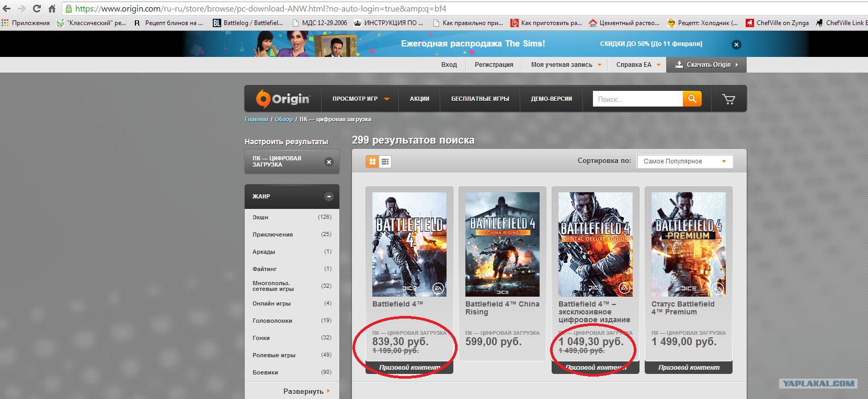Open ChefVille on Zynga bookmark
The height and width of the screenshot is (399, 868).
click(777, 23)
